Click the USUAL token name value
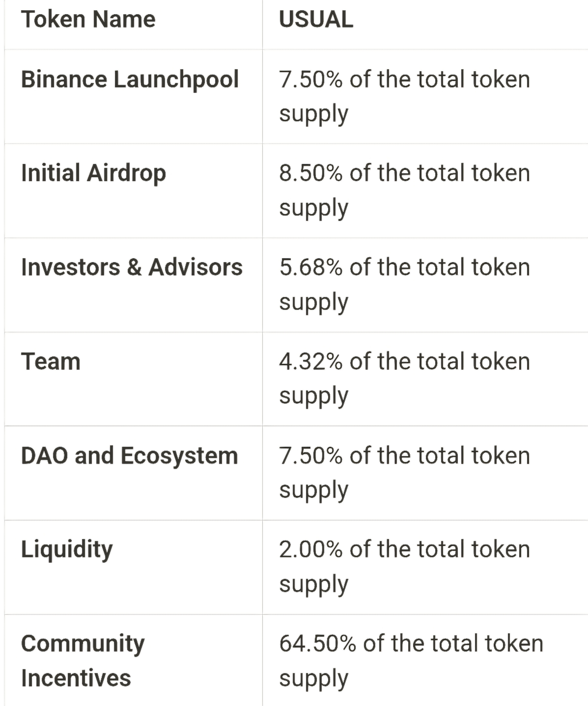The height and width of the screenshot is (706, 588). tap(316, 20)
